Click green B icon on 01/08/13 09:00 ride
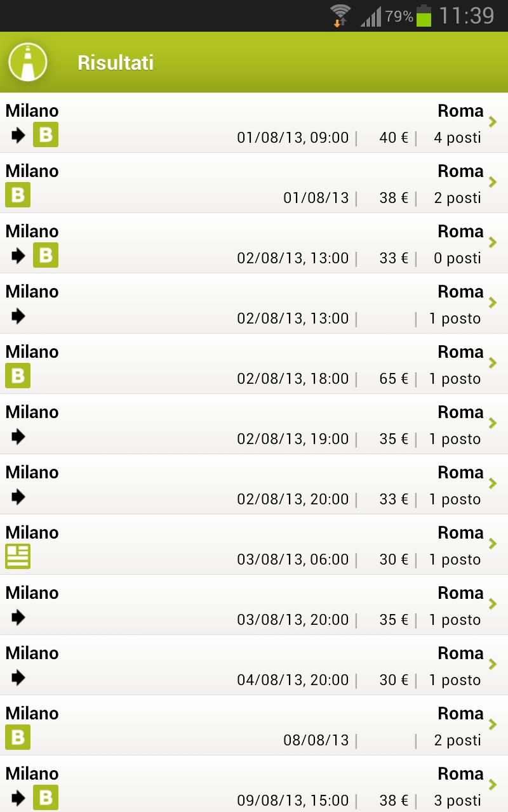Viewport: 508px width, 812px height. pyautogui.click(x=46, y=134)
